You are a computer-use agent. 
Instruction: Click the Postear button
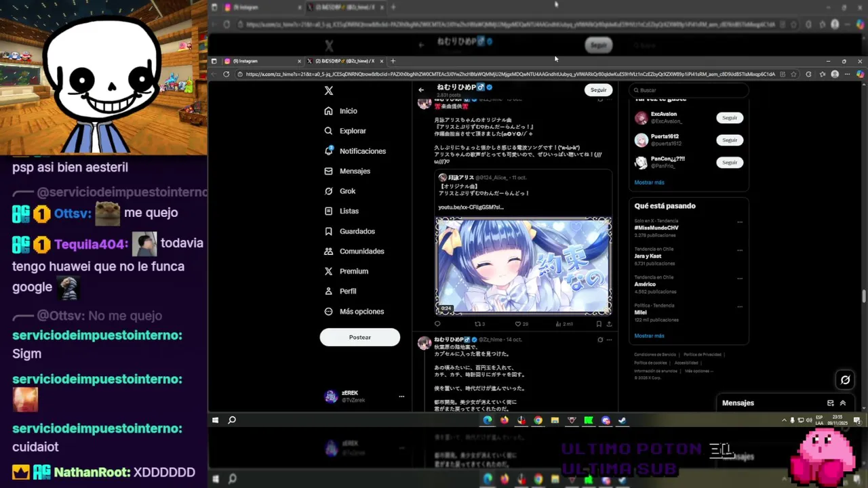pos(360,337)
